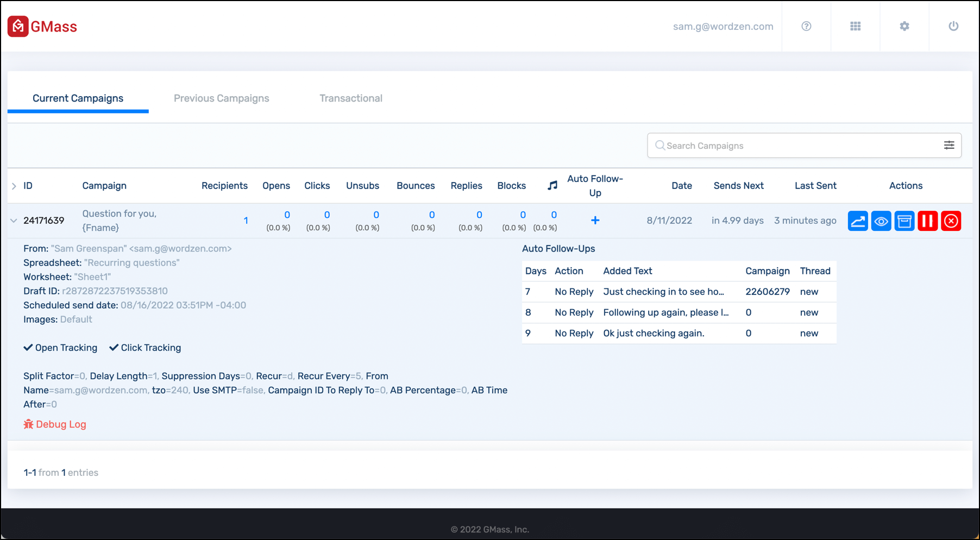Click the music note column icon

pyautogui.click(x=552, y=186)
